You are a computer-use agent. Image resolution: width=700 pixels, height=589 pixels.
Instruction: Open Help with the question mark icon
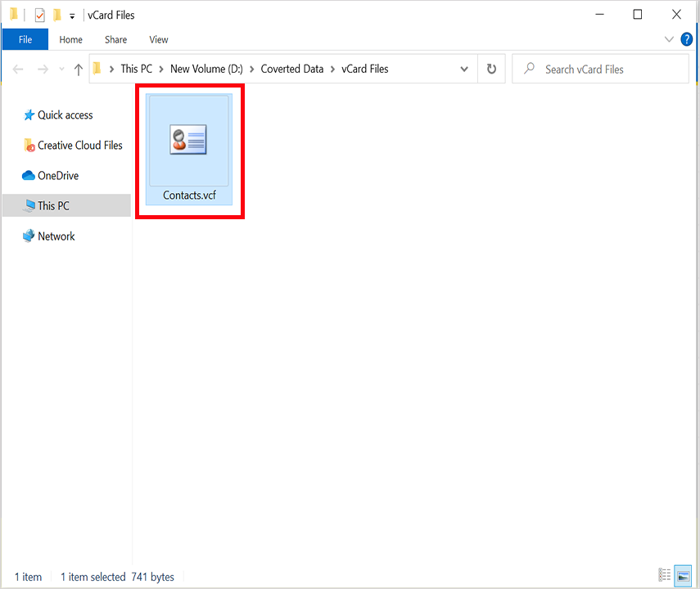click(687, 39)
